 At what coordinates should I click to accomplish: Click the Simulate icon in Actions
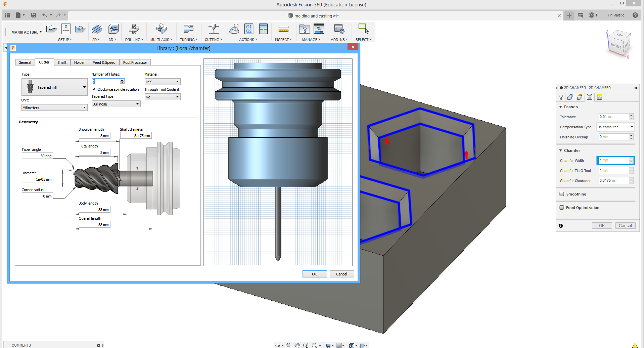(234, 29)
